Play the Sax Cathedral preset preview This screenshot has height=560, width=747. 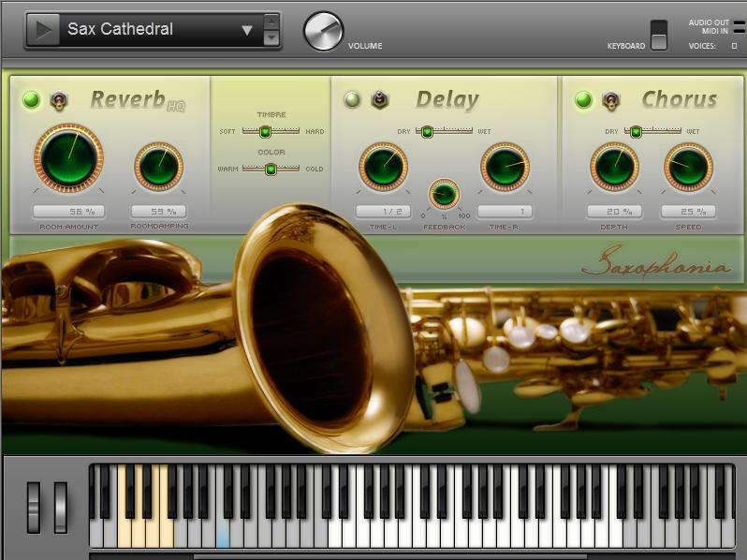click(43, 30)
